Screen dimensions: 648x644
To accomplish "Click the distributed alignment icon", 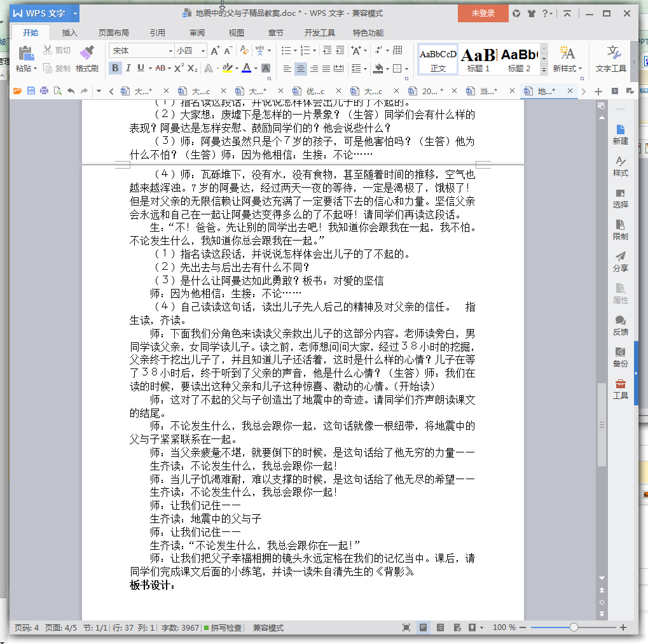I will (339, 68).
